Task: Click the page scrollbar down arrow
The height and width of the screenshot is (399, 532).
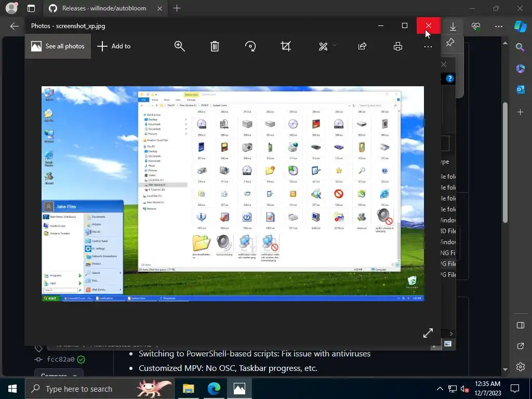Action: tap(505, 369)
